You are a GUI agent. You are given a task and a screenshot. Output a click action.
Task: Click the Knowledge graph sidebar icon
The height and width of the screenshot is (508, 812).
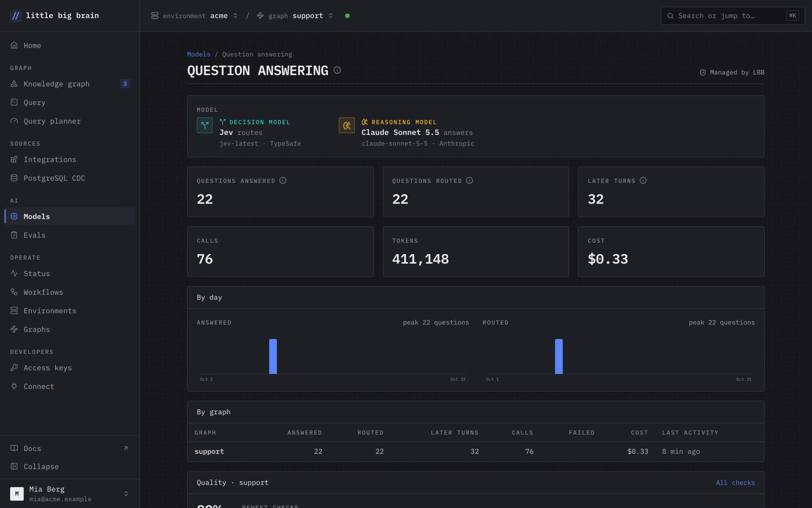14,84
